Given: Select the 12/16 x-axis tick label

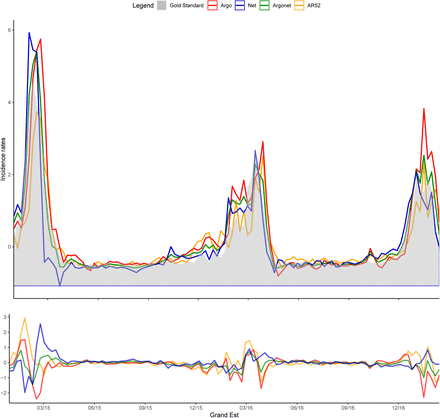Looking at the screenshot, I should (x=398, y=407).
